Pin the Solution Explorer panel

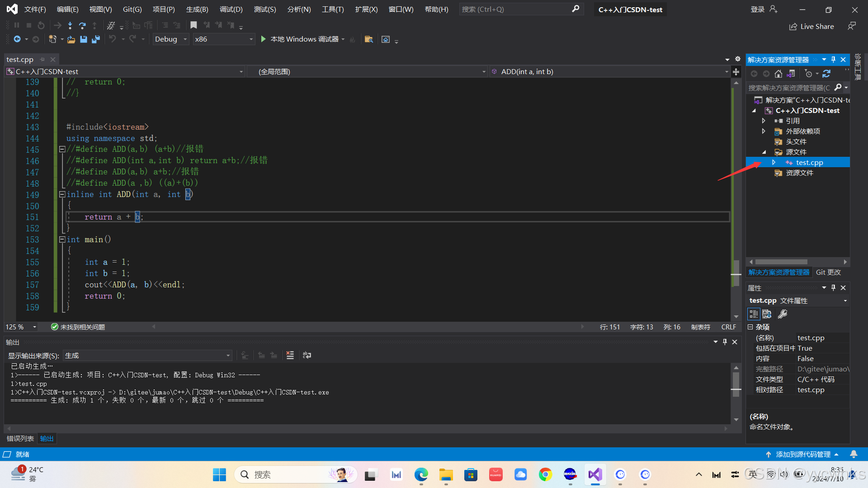(x=833, y=59)
